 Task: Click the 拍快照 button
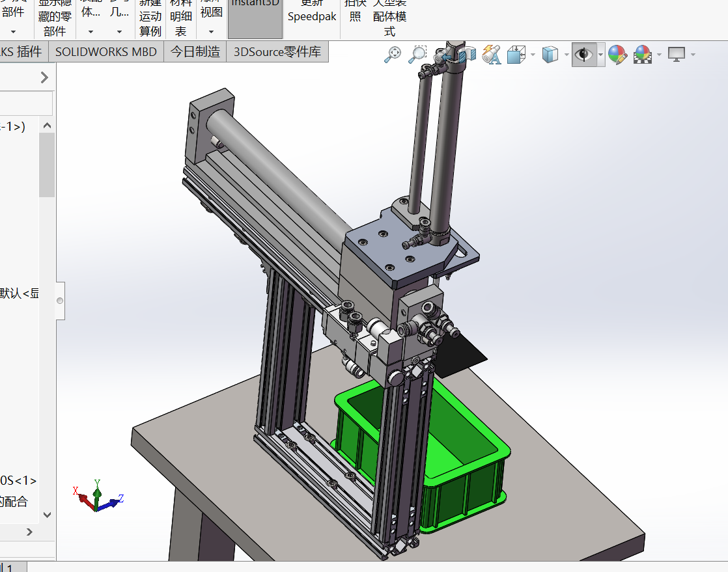point(355,11)
